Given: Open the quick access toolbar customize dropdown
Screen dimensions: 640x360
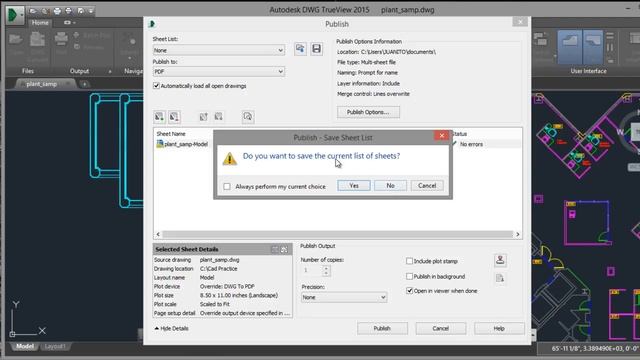Looking at the screenshot, I should click(x=91, y=11).
